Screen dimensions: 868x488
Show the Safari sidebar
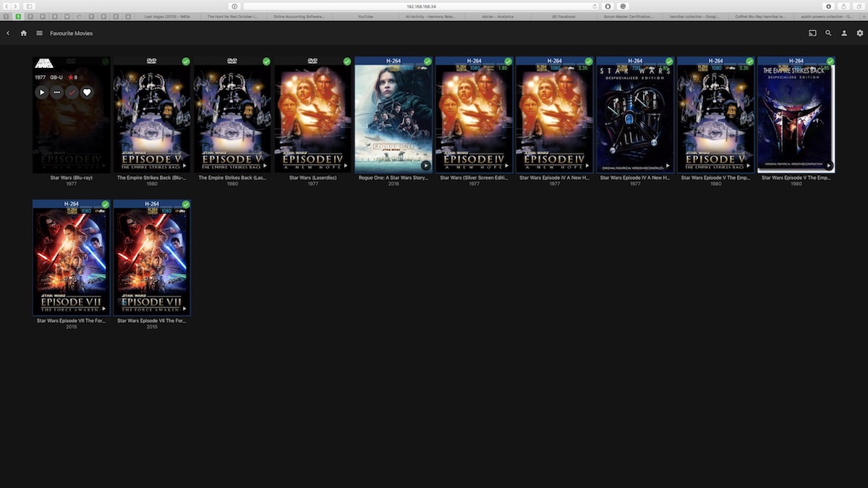pos(30,6)
